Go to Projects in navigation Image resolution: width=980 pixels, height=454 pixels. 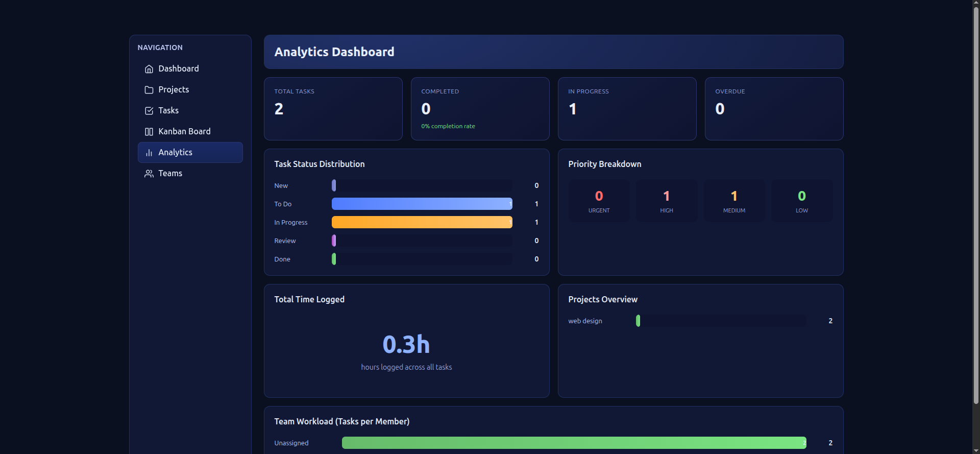[190, 90]
